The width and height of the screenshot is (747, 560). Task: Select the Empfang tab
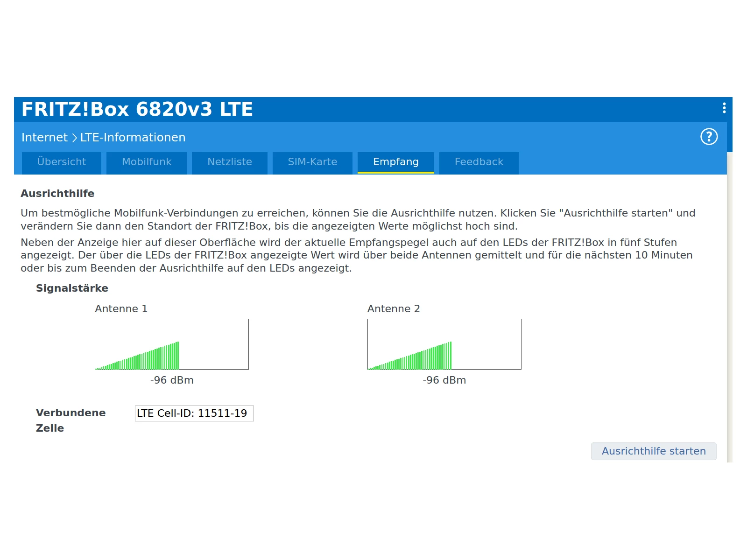tap(396, 162)
